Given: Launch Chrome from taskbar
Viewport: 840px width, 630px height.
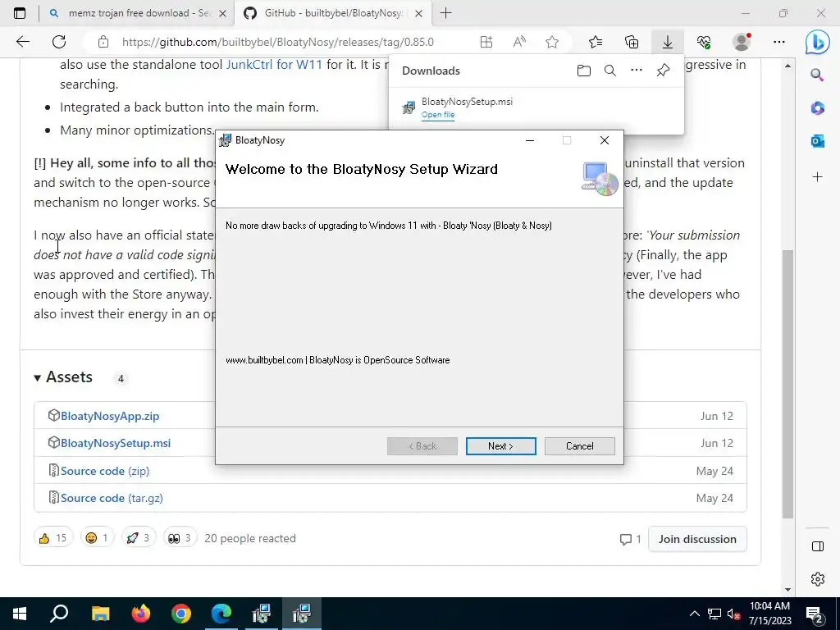Looking at the screenshot, I should (x=181, y=614).
